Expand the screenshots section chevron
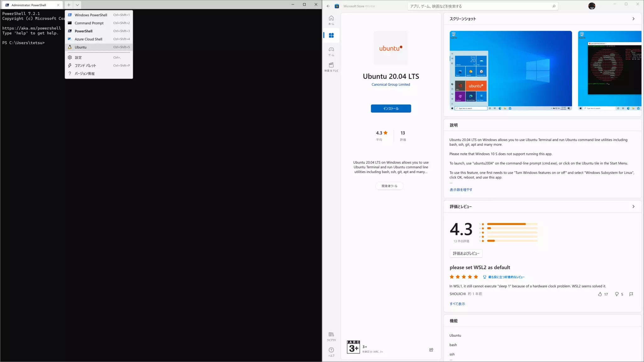 (x=633, y=19)
